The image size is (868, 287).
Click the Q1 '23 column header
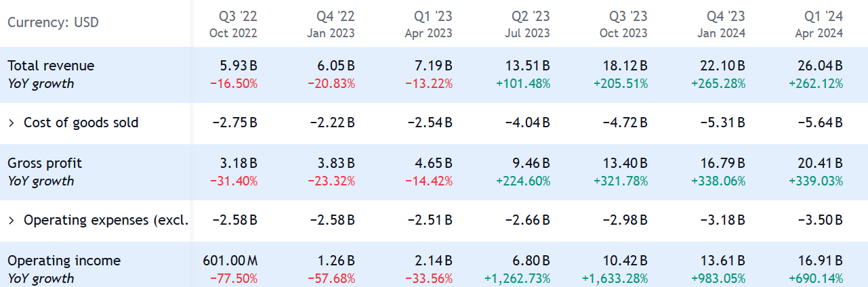pos(432,24)
